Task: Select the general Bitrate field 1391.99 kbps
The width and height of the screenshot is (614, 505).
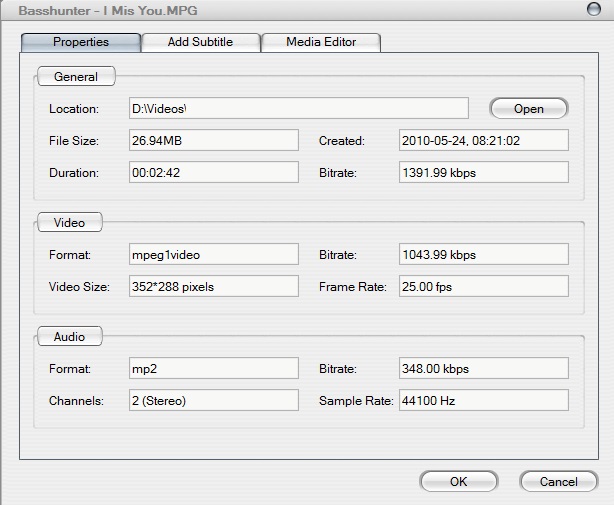Action: 484,172
